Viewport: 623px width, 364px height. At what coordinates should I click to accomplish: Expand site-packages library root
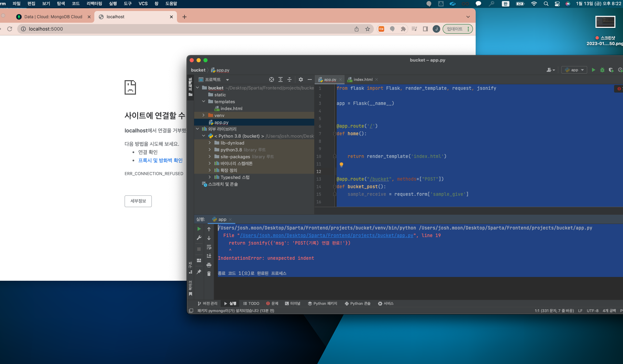210,157
